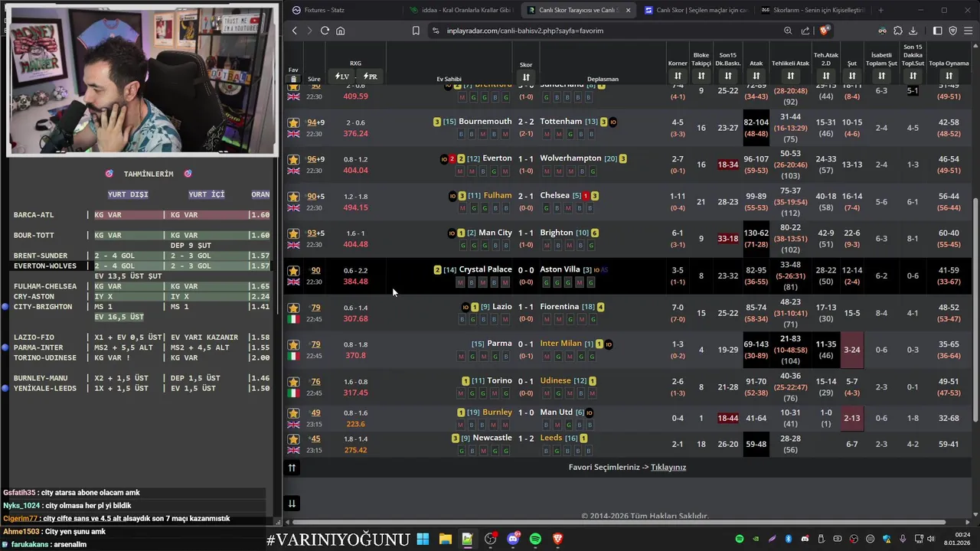Image resolution: width=980 pixels, height=551 pixels.
Task: Toggle the browser sidebar panel icon
Action: pyautogui.click(x=937, y=31)
